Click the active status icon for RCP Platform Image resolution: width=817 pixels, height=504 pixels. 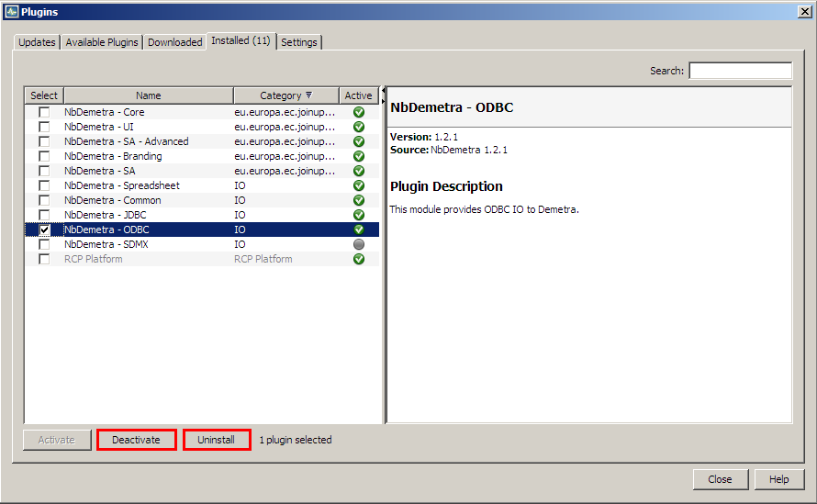(358, 259)
